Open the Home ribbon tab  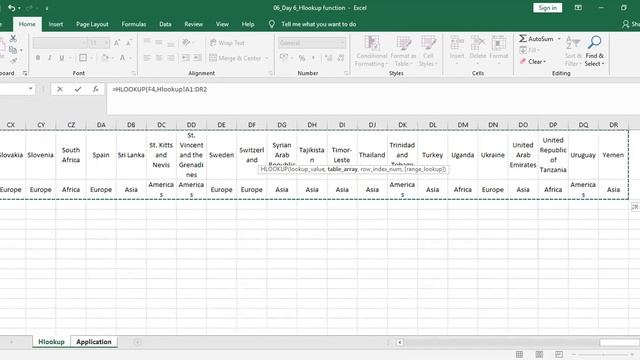[27, 24]
